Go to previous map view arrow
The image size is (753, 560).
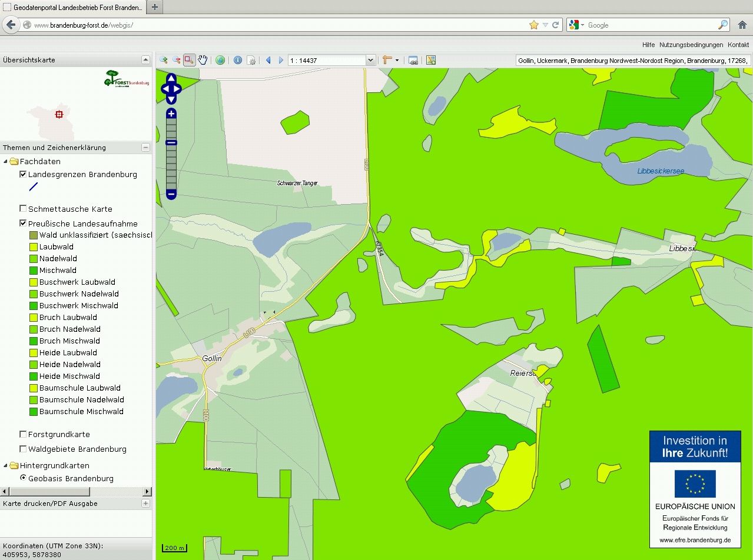click(x=268, y=60)
